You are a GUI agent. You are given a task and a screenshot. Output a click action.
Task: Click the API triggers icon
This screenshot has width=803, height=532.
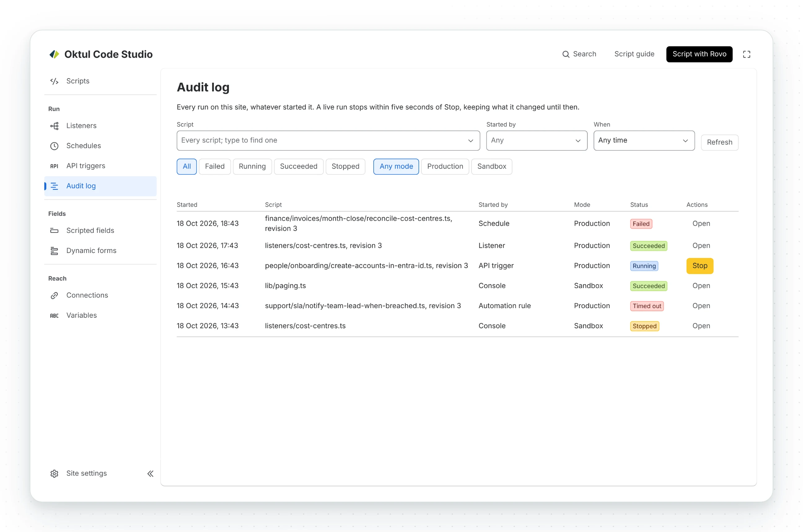[54, 166]
